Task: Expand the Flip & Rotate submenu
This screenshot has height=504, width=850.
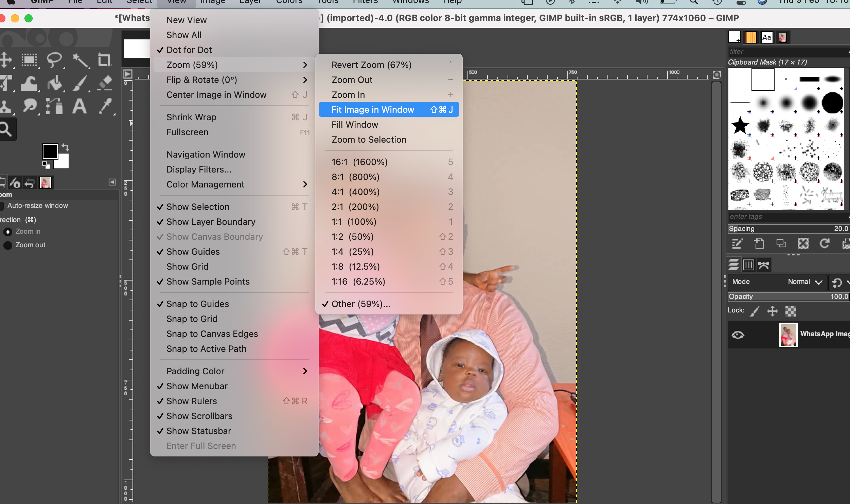Action: (234, 80)
